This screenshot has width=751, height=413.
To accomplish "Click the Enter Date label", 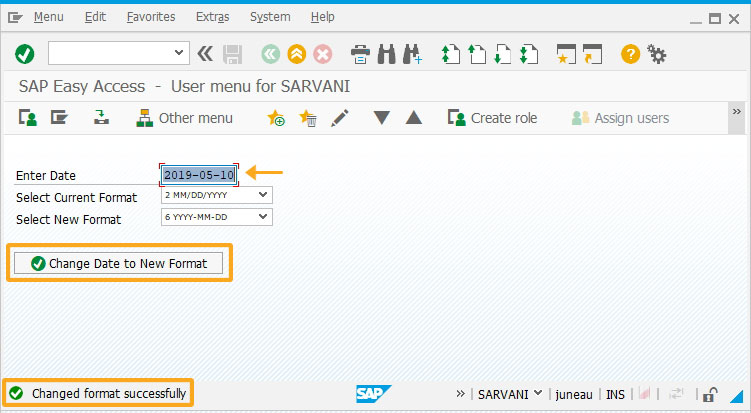I will pyautogui.click(x=46, y=176).
